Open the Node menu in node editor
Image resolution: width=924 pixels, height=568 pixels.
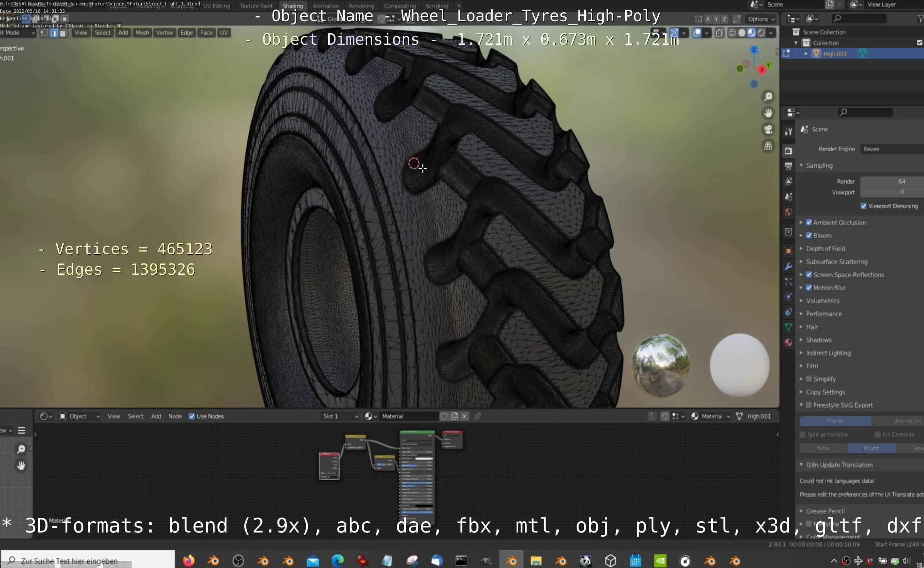pyautogui.click(x=175, y=416)
